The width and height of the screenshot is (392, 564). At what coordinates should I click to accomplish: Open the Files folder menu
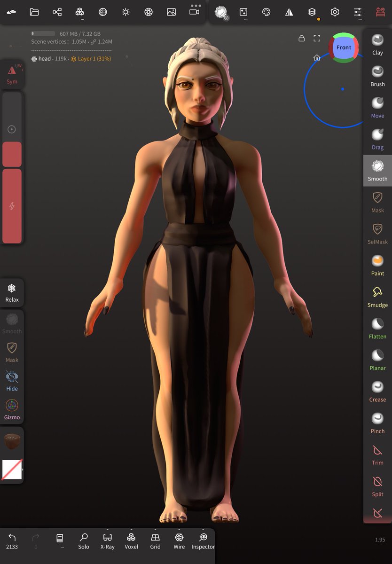click(34, 12)
